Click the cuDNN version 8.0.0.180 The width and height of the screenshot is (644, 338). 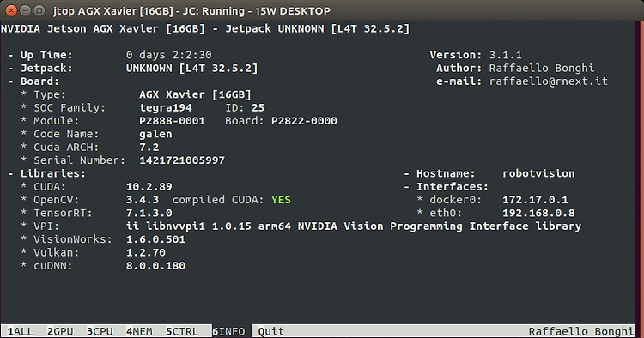click(x=155, y=266)
